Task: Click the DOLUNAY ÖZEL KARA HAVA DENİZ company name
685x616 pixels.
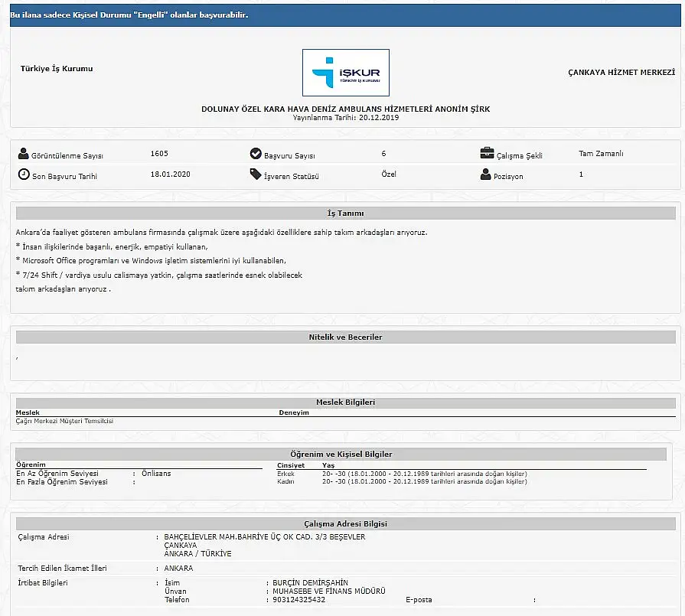Action: 345,109
